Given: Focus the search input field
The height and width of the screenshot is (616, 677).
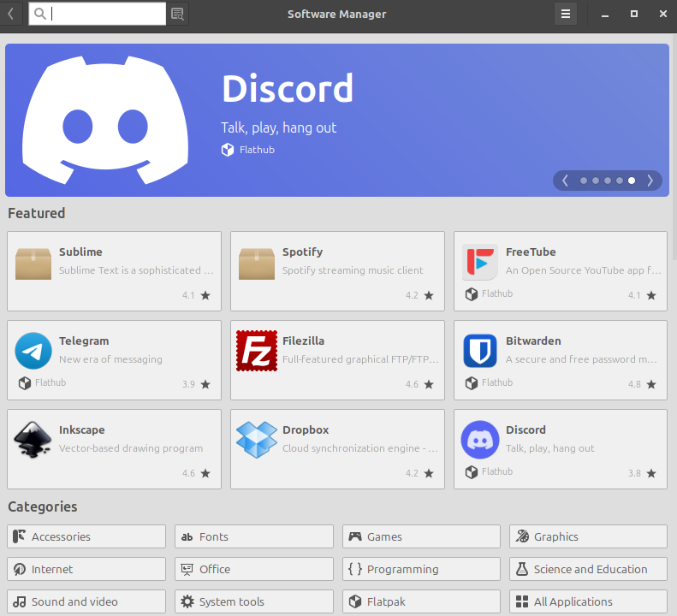Looking at the screenshot, I should 98,14.
